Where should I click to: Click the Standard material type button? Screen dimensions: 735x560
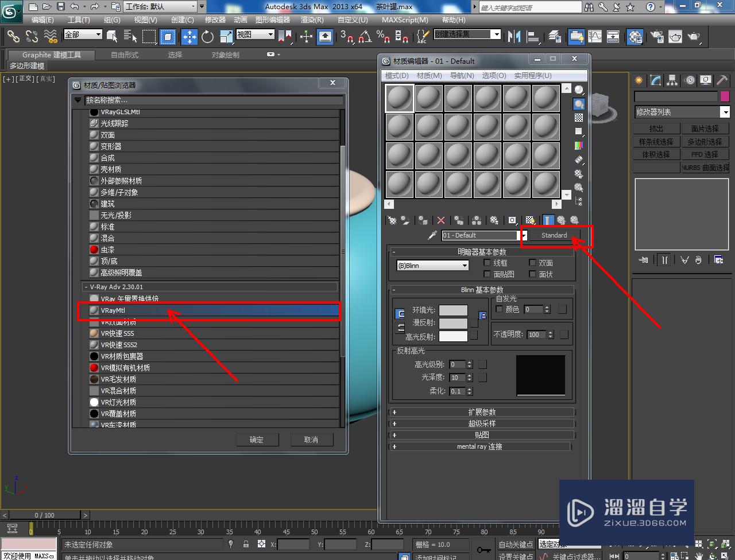click(x=554, y=235)
